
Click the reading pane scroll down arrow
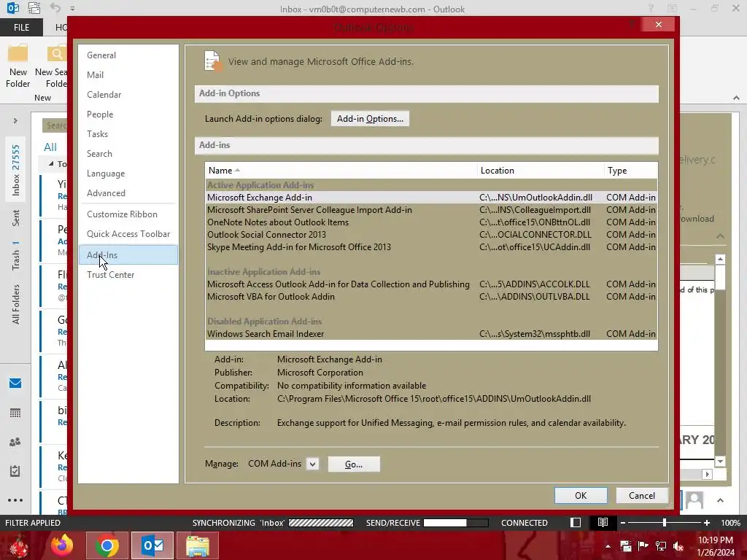point(720,461)
